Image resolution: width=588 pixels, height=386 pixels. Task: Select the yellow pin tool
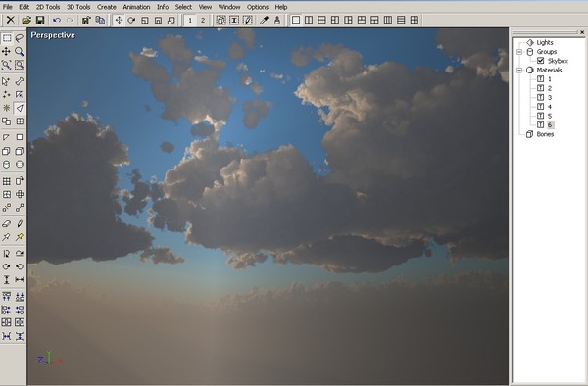click(x=20, y=237)
